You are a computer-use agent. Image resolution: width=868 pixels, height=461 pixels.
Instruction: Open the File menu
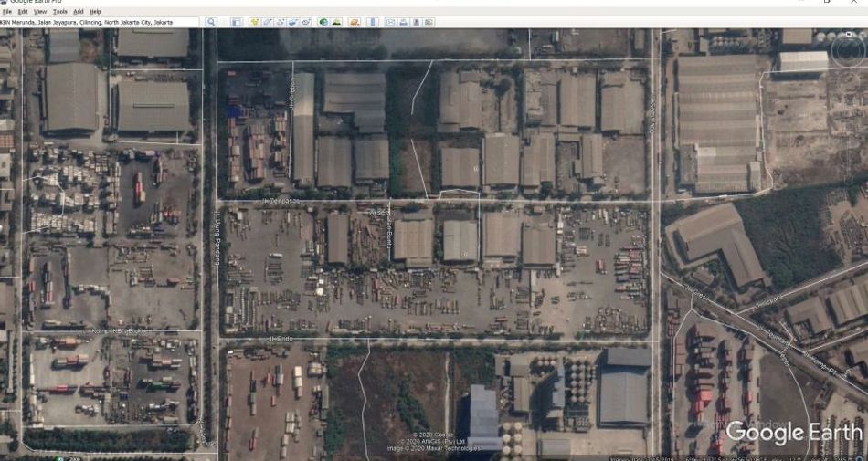coord(6,12)
